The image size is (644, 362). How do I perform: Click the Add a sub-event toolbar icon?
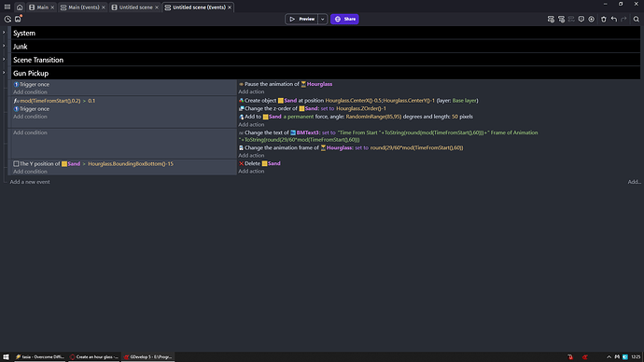(x=561, y=19)
